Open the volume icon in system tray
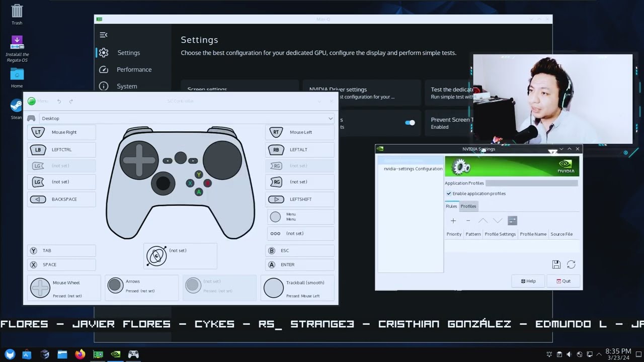The image size is (644, 362). pyautogui.click(x=569, y=354)
